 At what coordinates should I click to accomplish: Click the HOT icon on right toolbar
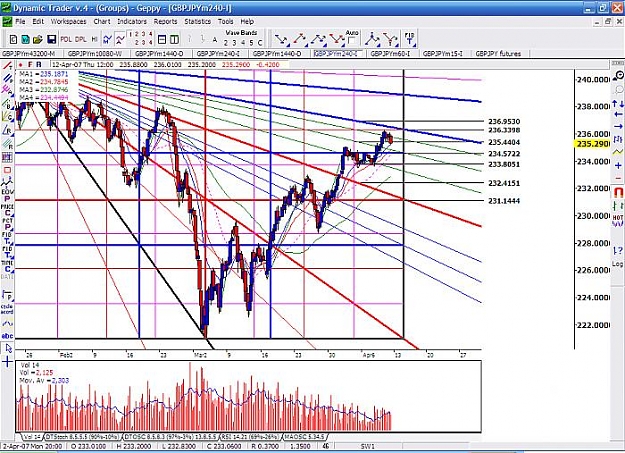(618, 221)
